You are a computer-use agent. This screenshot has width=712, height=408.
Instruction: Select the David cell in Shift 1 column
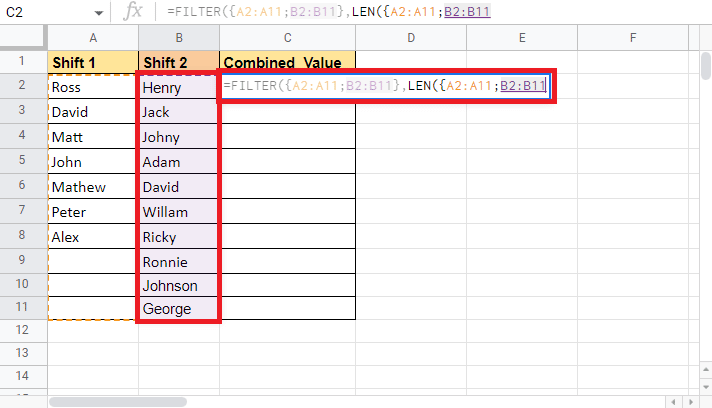[x=93, y=112]
